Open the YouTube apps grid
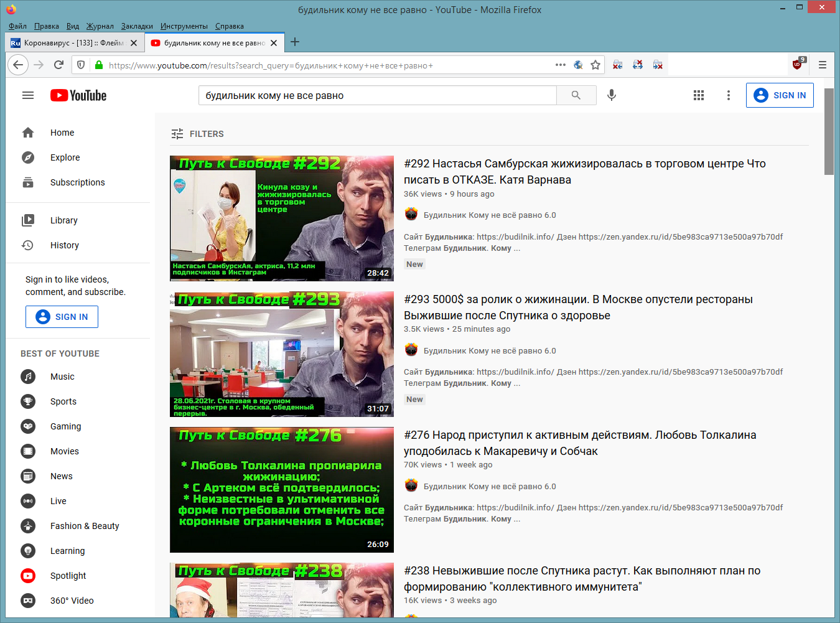 click(699, 95)
